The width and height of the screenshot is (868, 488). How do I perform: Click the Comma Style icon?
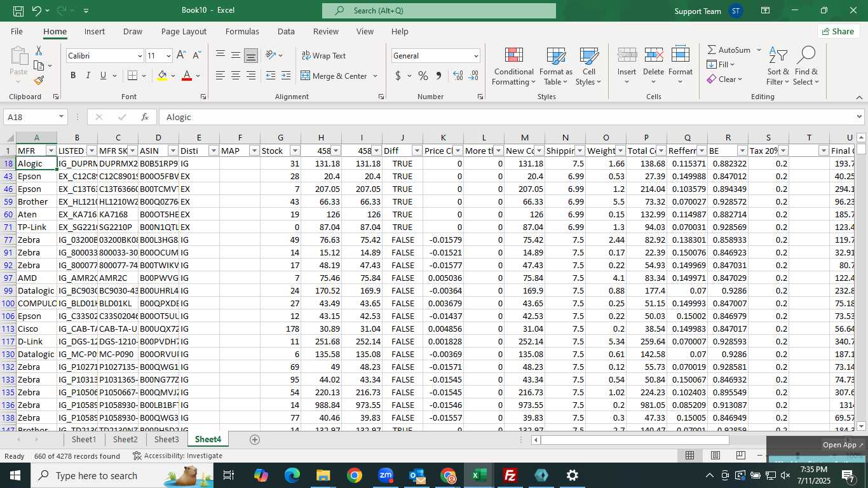pyautogui.click(x=439, y=76)
